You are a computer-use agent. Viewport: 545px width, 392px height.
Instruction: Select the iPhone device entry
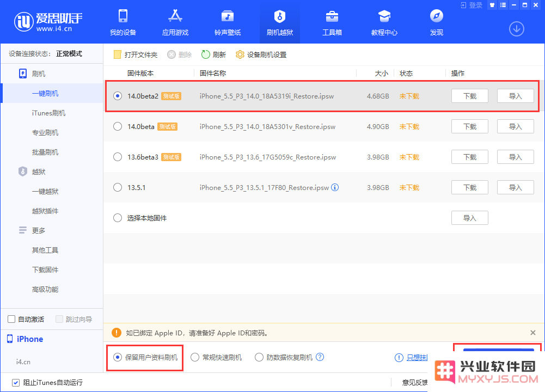point(25,339)
